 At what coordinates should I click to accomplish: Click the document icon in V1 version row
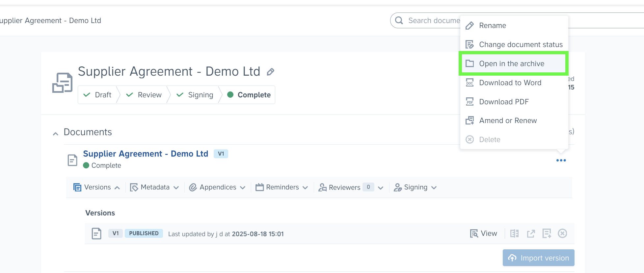coord(96,234)
